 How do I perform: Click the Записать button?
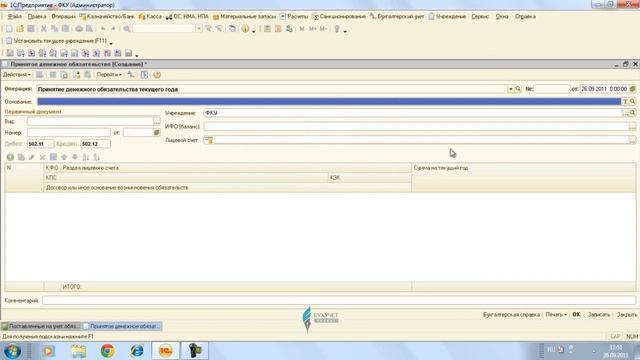click(598, 315)
